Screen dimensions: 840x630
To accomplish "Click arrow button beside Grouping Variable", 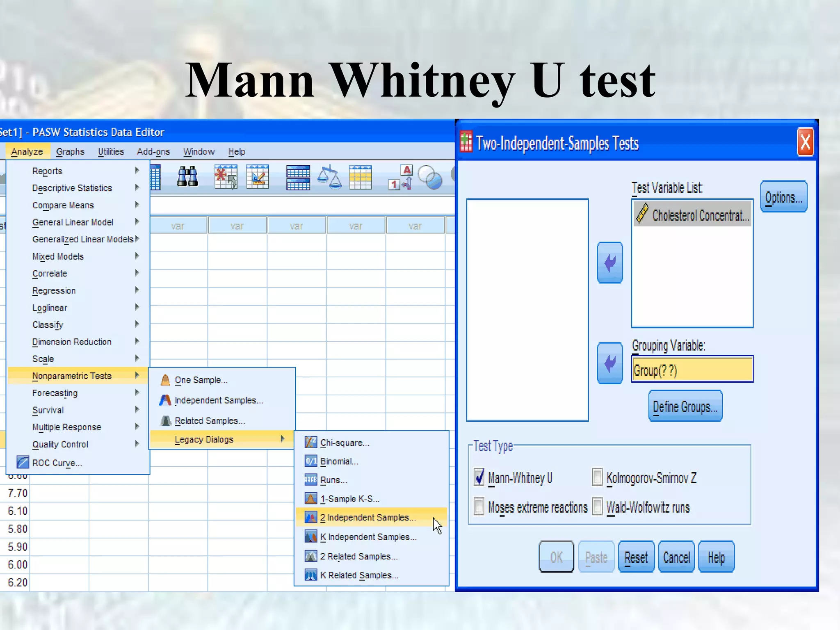I will click(x=610, y=363).
